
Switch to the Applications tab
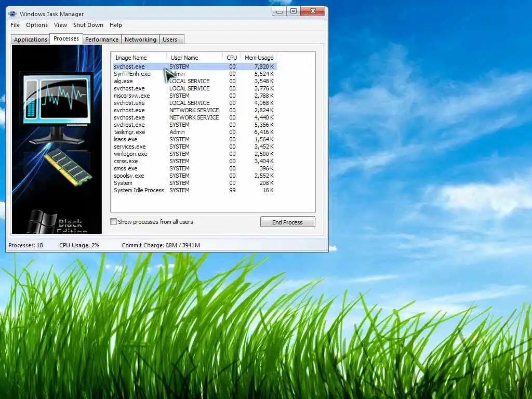click(x=31, y=39)
